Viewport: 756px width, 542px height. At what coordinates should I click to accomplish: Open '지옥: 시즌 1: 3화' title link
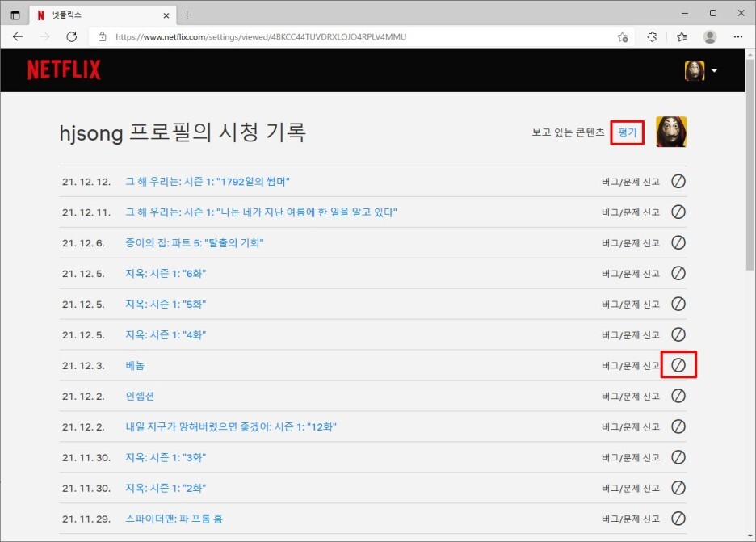tap(166, 457)
